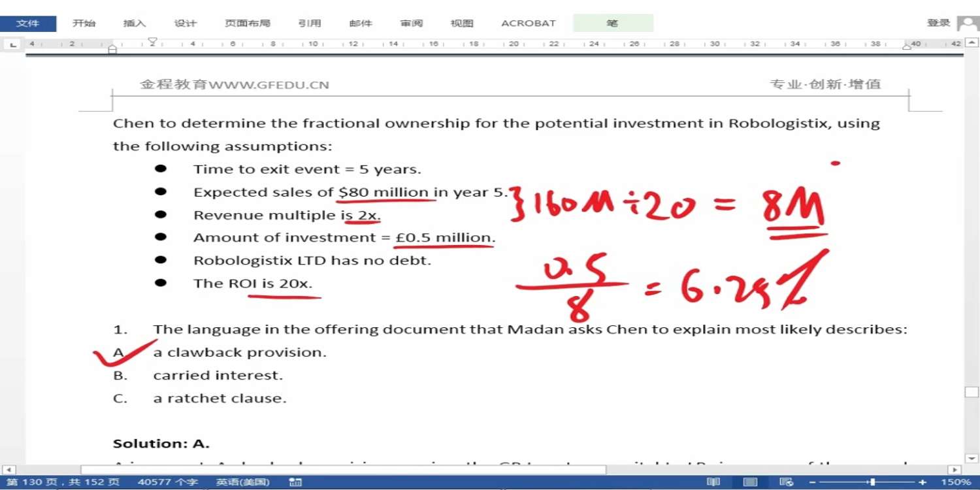The width and height of the screenshot is (980, 490).
Task: Click the 登录 sign-in link
Action: [x=938, y=23]
